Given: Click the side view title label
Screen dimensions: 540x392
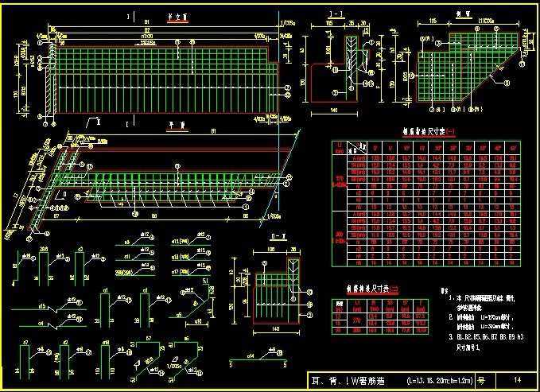Looking at the screenshot, I should [459, 14].
